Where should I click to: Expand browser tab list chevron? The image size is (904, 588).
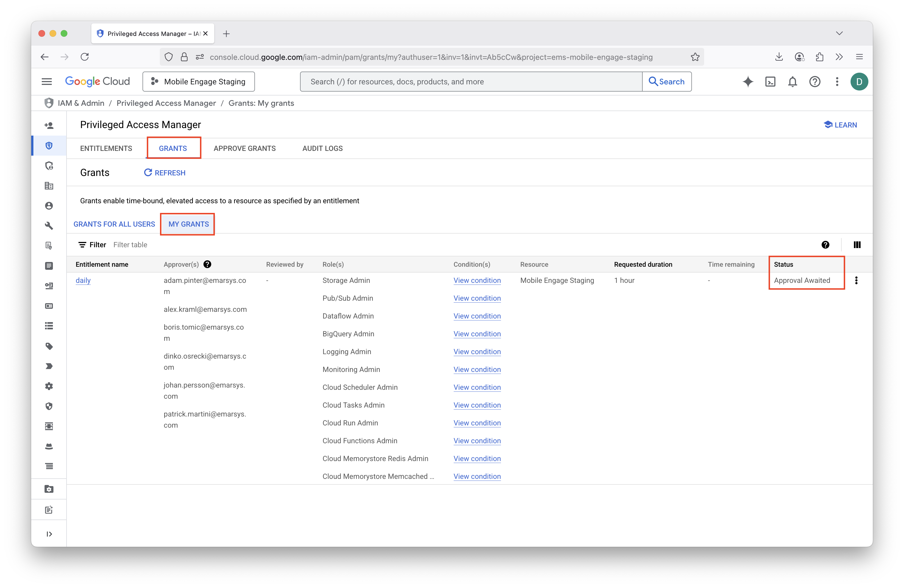coord(839,33)
